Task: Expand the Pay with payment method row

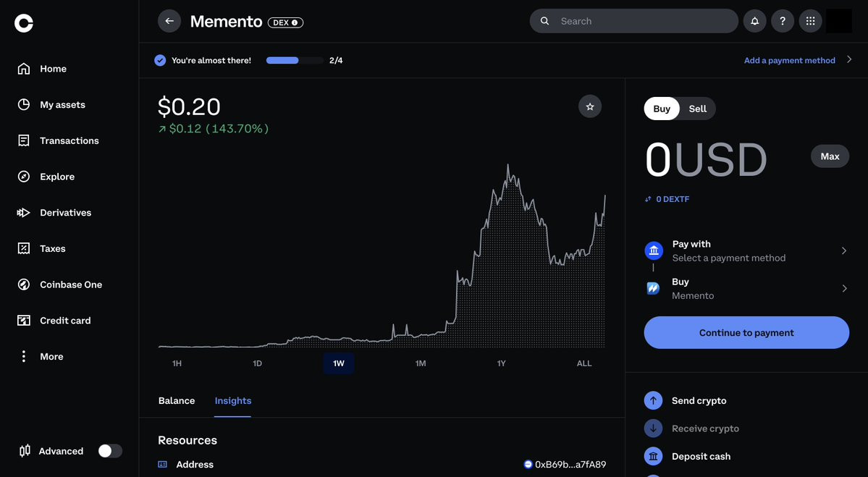Action: click(x=746, y=250)
